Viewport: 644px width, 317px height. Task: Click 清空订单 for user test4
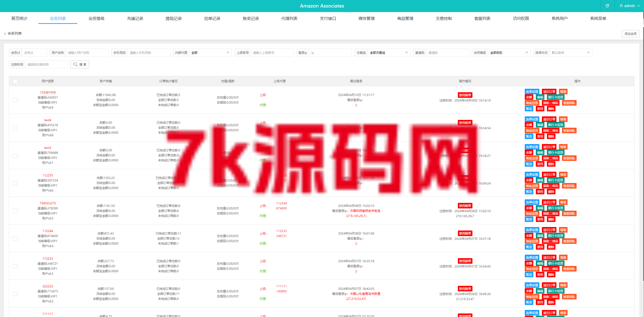click(549, 119)
